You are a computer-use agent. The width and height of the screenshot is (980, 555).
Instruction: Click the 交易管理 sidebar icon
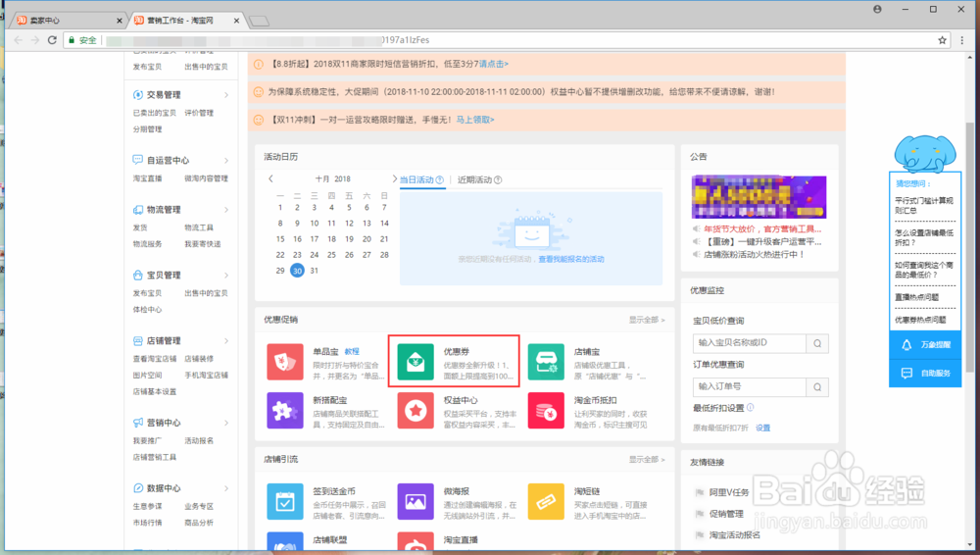point(137,95)
